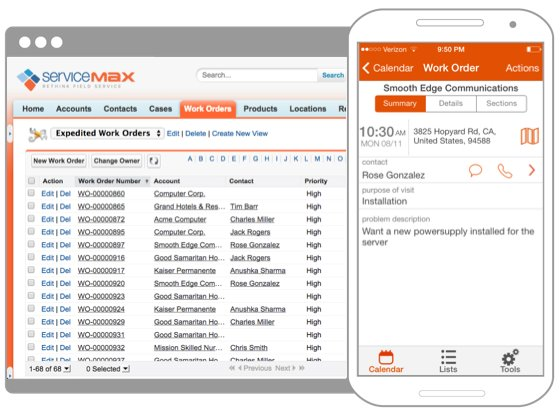Jump to first page double-arrow icon
Screen dimensions: 560x420
(232, 368)
